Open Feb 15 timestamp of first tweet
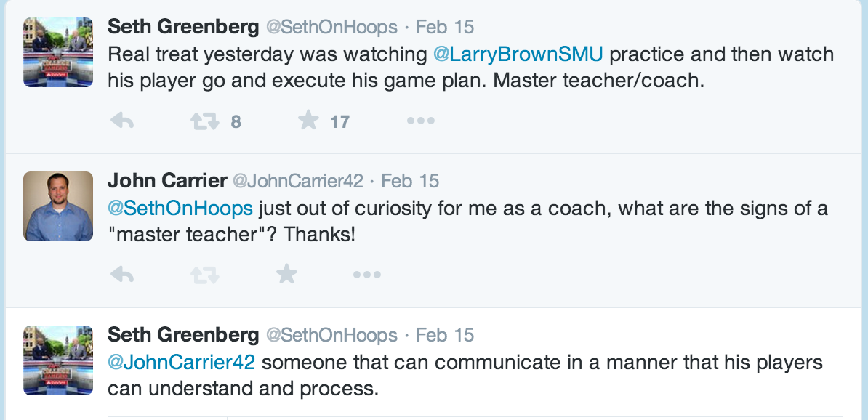Screen dimensions: 868x420 pyautogui.click(x=445, y=28)
